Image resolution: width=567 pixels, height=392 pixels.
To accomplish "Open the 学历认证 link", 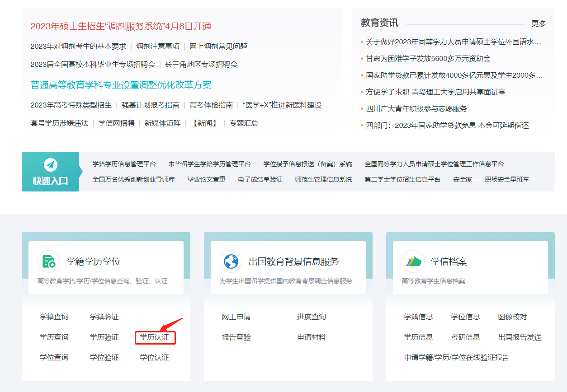I will coord(155,337).
